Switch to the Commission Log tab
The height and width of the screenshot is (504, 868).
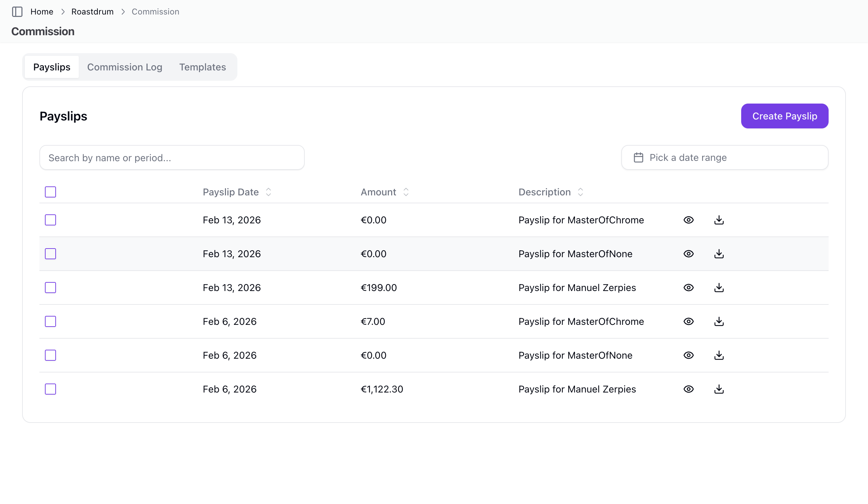124,67
